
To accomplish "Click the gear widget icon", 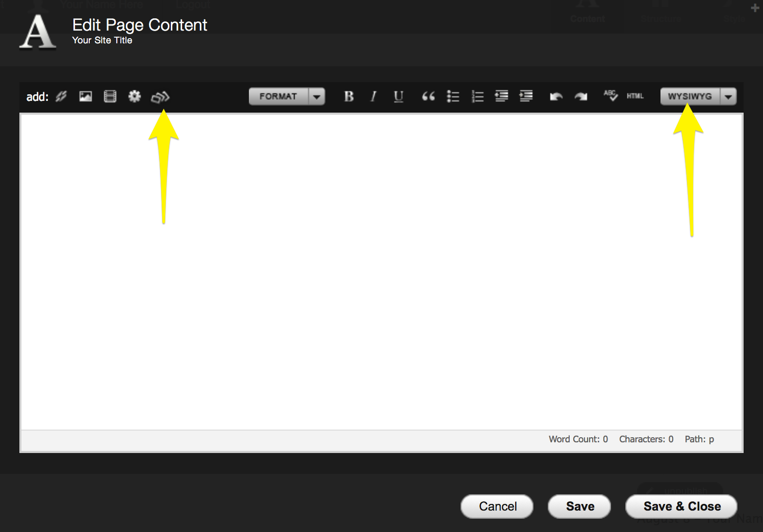I will (x=135, y=96).
